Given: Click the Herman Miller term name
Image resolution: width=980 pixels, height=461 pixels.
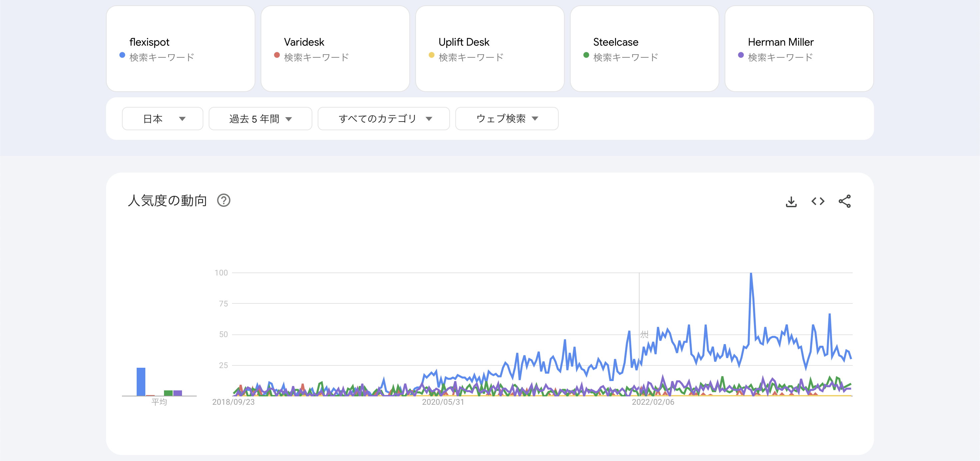Looking at the screenshot, I should pyautogui.click(x=781, y=42).
